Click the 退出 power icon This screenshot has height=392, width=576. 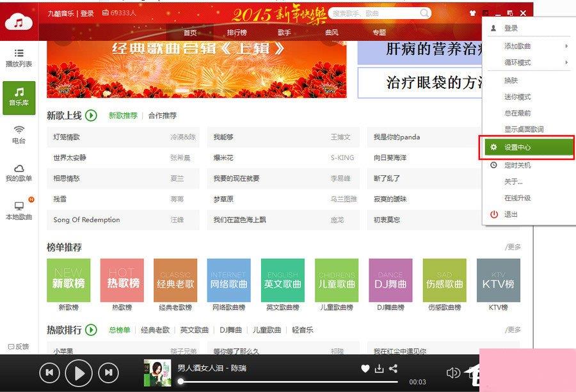pyautogui.click(x=494, y=214)
